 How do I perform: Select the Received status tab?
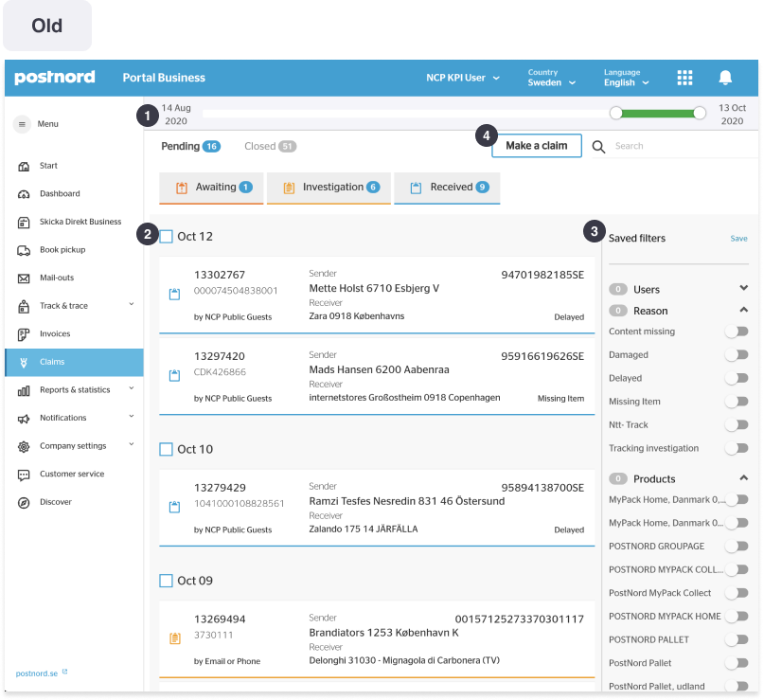[447, 188]
